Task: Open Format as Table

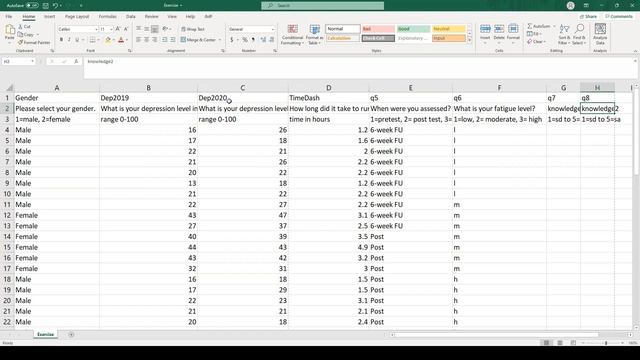Action: [x=314, y=34]
